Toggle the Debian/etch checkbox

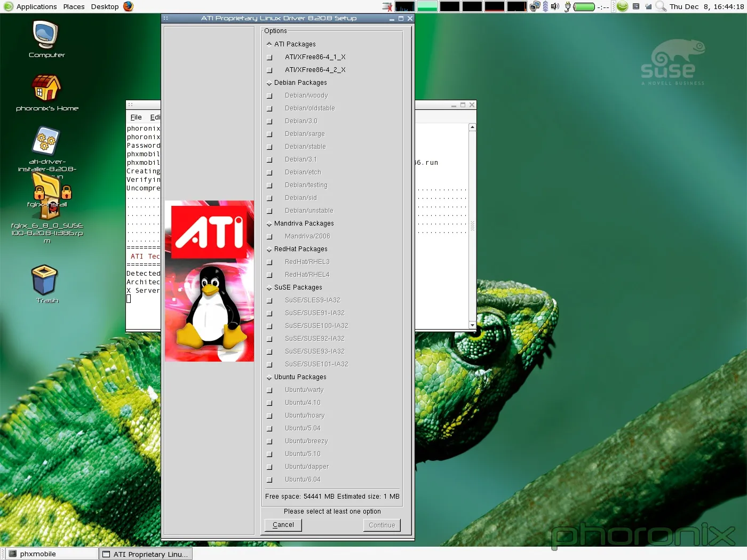coord(269,172)
